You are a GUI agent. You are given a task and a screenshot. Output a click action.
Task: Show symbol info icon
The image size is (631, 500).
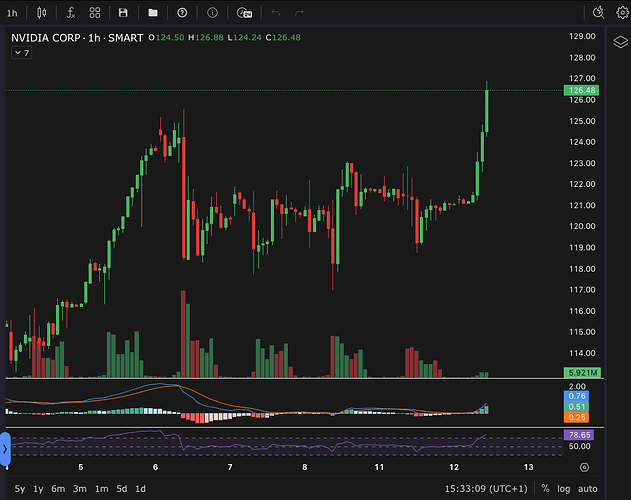point(212,13)
